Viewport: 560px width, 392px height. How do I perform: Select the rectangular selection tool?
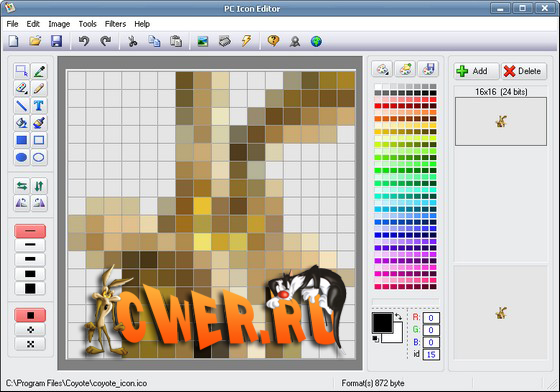point(22,71)
